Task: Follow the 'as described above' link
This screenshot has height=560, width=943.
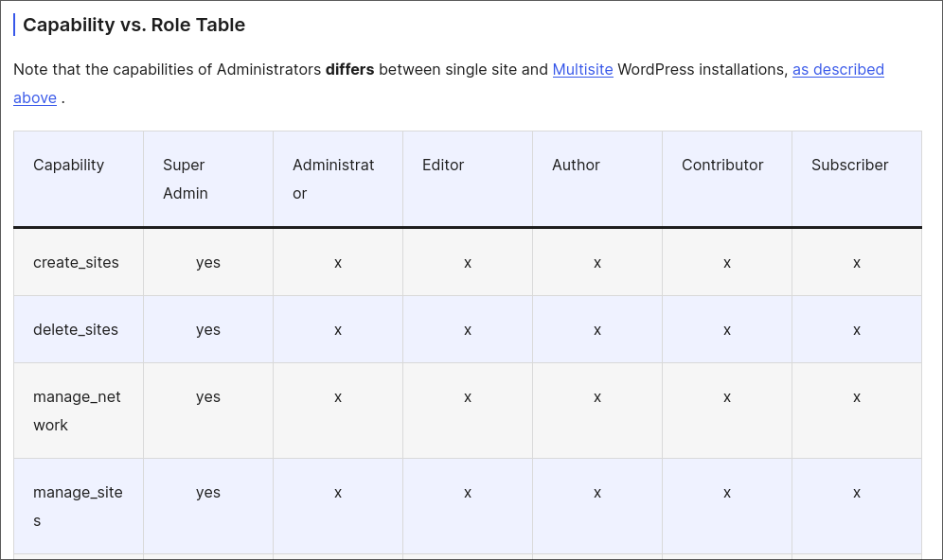Action: (837, 69)
